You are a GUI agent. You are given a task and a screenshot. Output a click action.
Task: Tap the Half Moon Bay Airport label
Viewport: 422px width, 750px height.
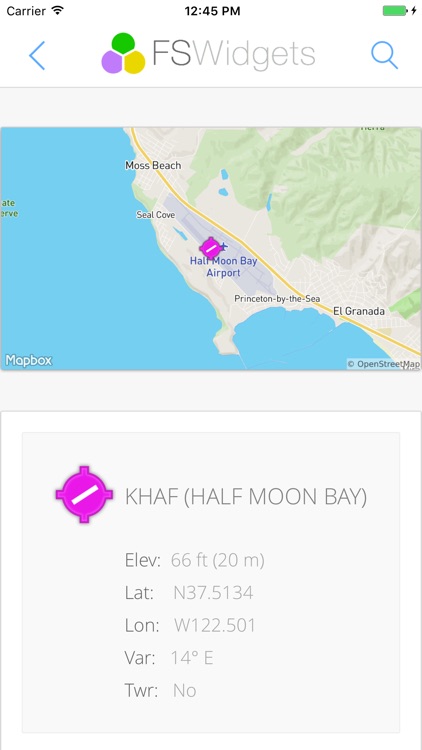tap(223, 267)
